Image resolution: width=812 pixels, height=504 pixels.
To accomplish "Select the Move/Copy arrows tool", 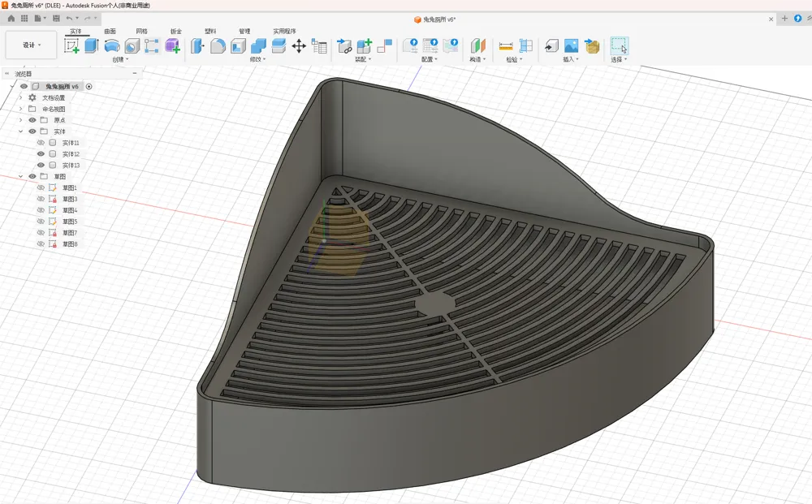I will click(299, 46).
